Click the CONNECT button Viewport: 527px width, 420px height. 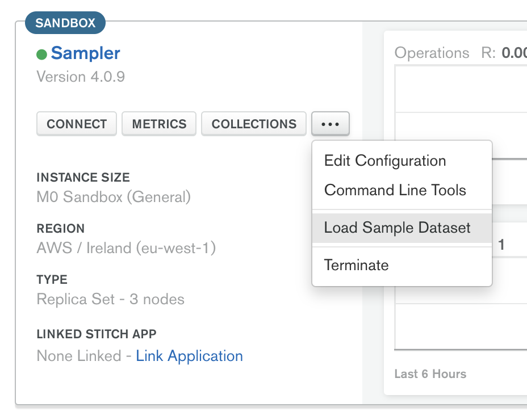pos(76,123)
